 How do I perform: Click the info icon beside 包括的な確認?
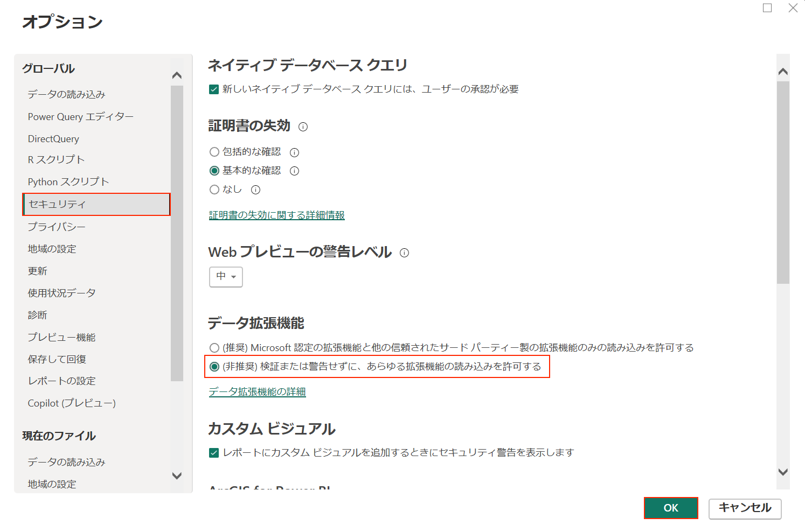coord(294,152)
